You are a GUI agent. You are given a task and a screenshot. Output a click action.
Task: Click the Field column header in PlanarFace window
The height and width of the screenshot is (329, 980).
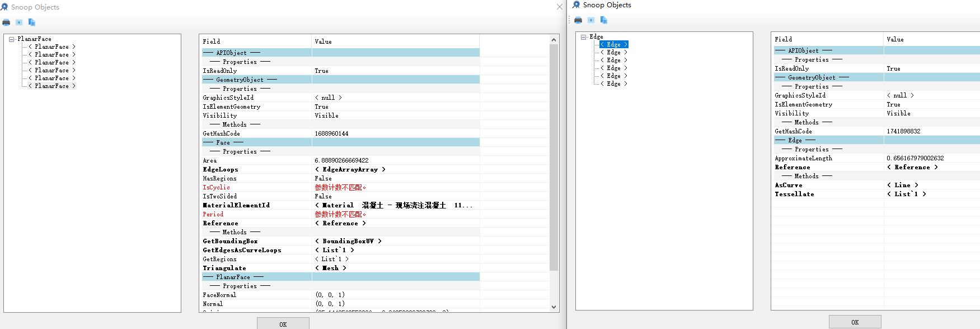click(x=256, y=41)
